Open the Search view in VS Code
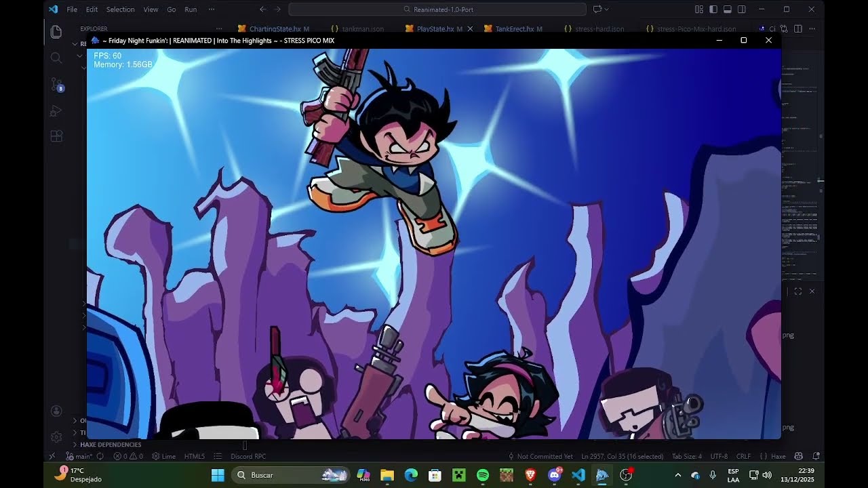This screenshot has height=488, width=868. click(56, 58)
